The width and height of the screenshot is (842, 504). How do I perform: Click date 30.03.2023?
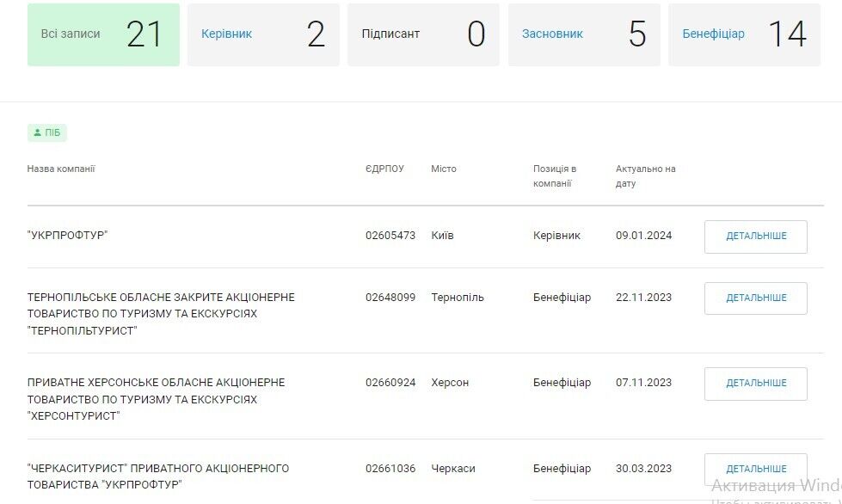click(644, 468)
